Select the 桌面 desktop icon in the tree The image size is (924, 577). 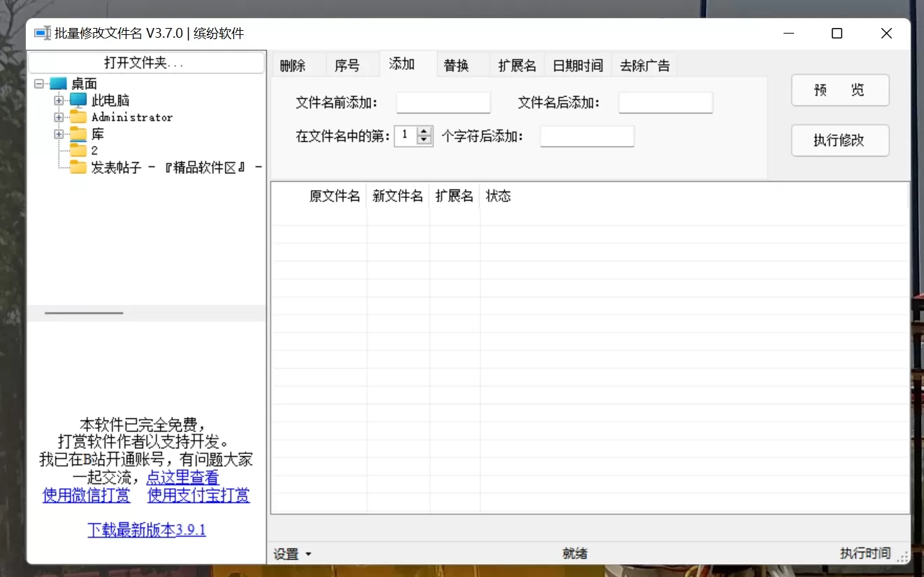(x=58, y=83)
